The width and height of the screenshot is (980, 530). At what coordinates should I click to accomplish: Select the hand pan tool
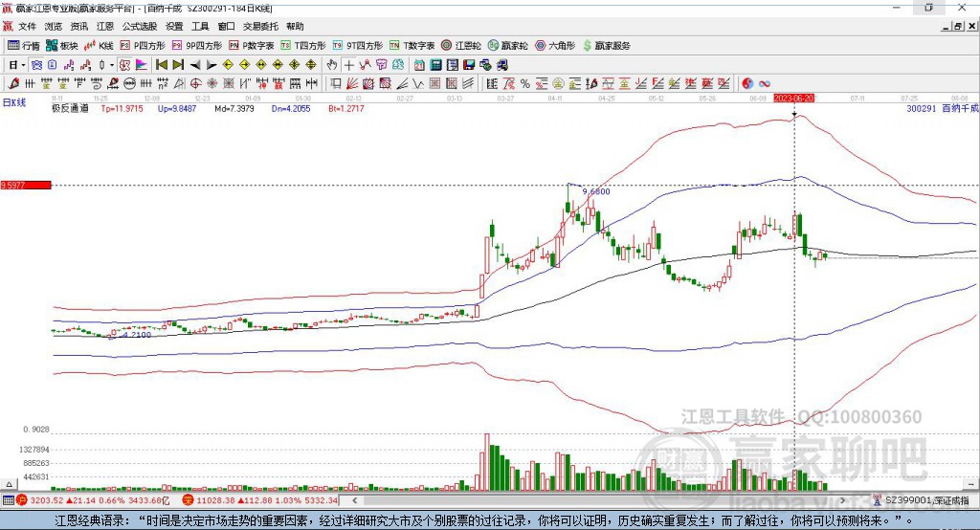[332, 65]
